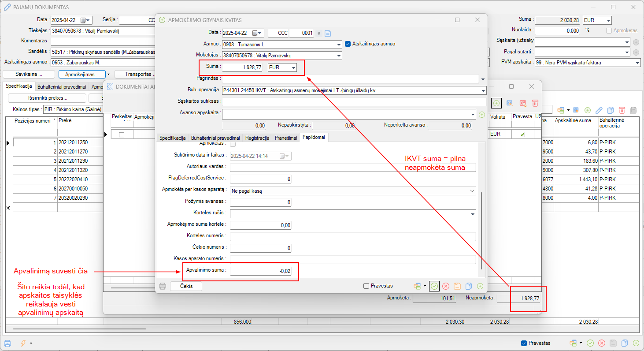This screenshot has height=351, width=644.
Task: Click the red trash icon in documents dialog toolbar
Action: click(535, 103)
